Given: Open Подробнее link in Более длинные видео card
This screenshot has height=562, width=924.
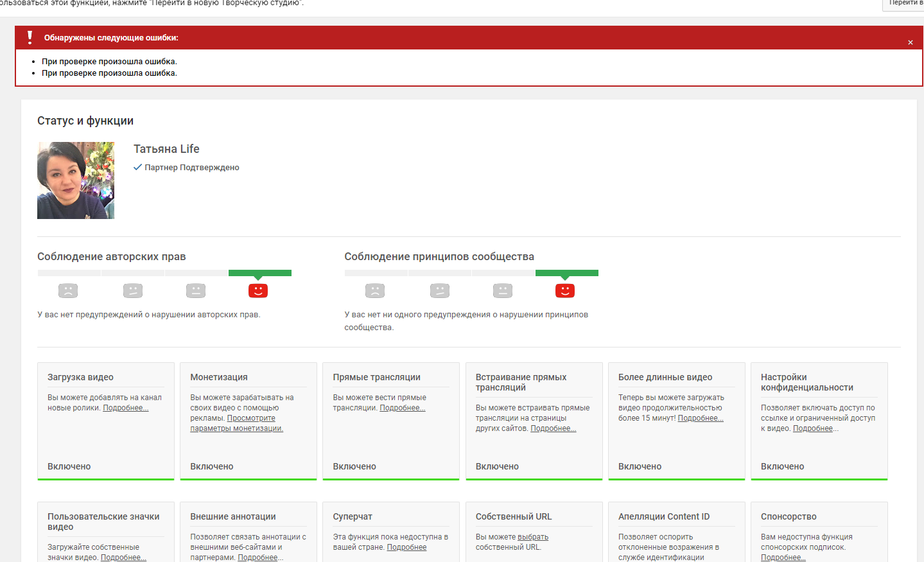Looking at the screenshot, I should click(701, 418).
